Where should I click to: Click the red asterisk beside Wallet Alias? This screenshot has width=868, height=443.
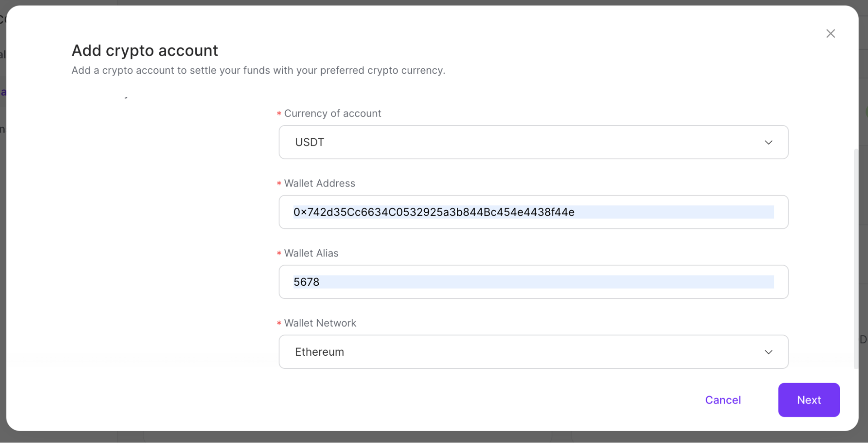278,253
